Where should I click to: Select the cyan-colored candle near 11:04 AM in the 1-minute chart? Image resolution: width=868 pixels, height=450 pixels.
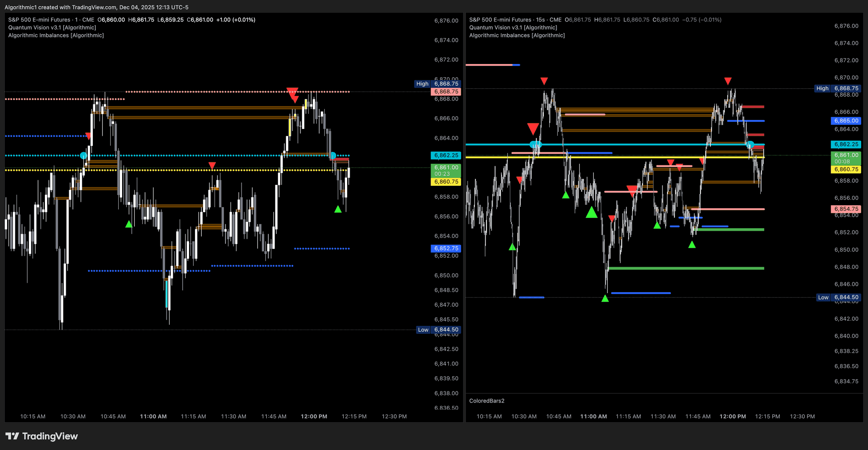pos(167,294)
